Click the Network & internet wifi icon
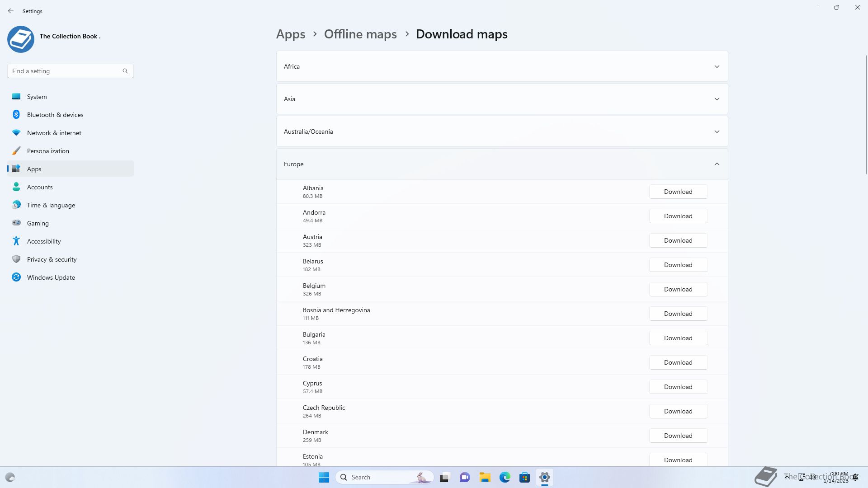Image resolution: width=868 pixels, height=488 pixels. click(16, 133)
